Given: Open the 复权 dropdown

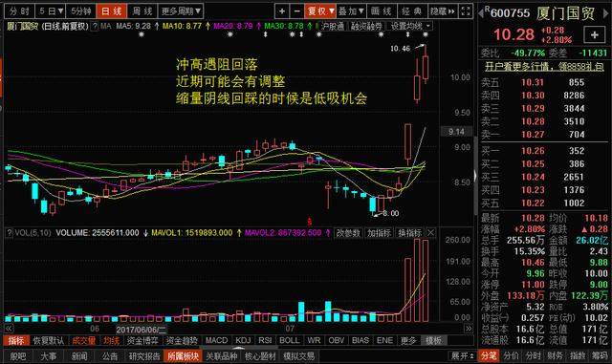Looking at the screenshot, I should tap(320, 11).
